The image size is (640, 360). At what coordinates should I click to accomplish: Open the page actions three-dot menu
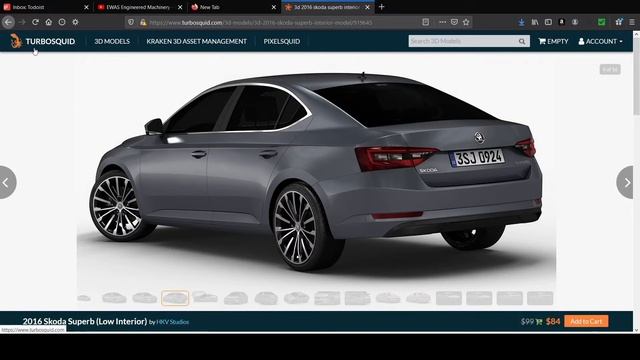pos(442,22)
